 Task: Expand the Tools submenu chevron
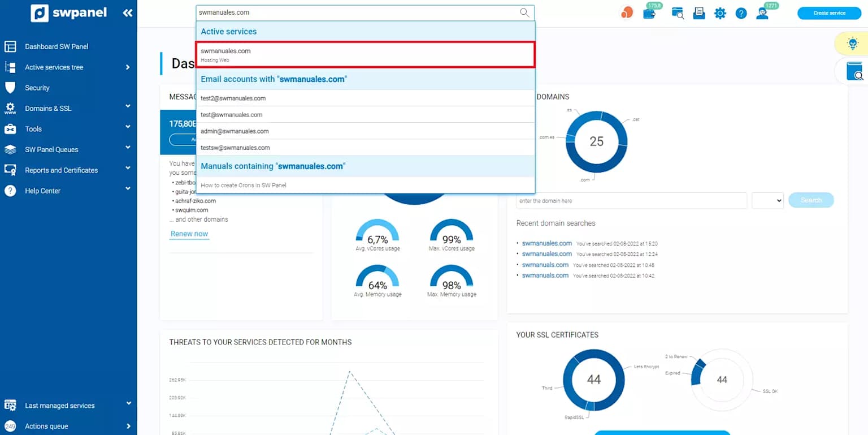(x=128, y=127)
